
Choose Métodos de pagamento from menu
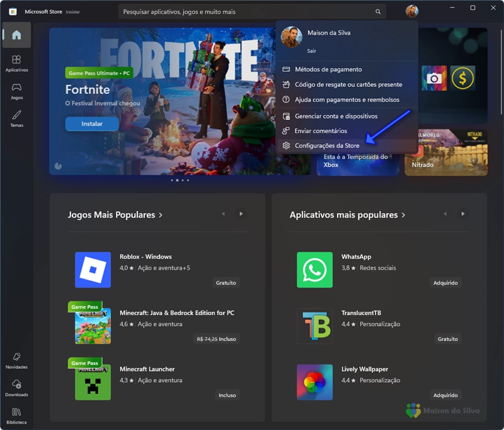[328, 69]
